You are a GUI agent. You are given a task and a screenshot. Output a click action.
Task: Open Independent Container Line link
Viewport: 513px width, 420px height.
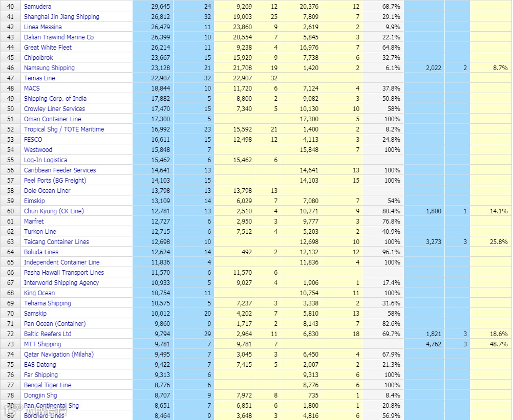tap(61, 262)
